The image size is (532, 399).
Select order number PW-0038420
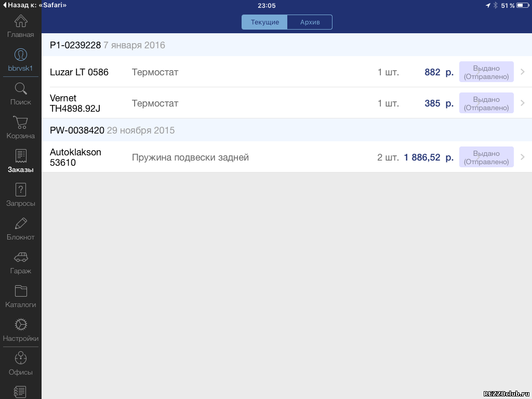click(77, 130)
